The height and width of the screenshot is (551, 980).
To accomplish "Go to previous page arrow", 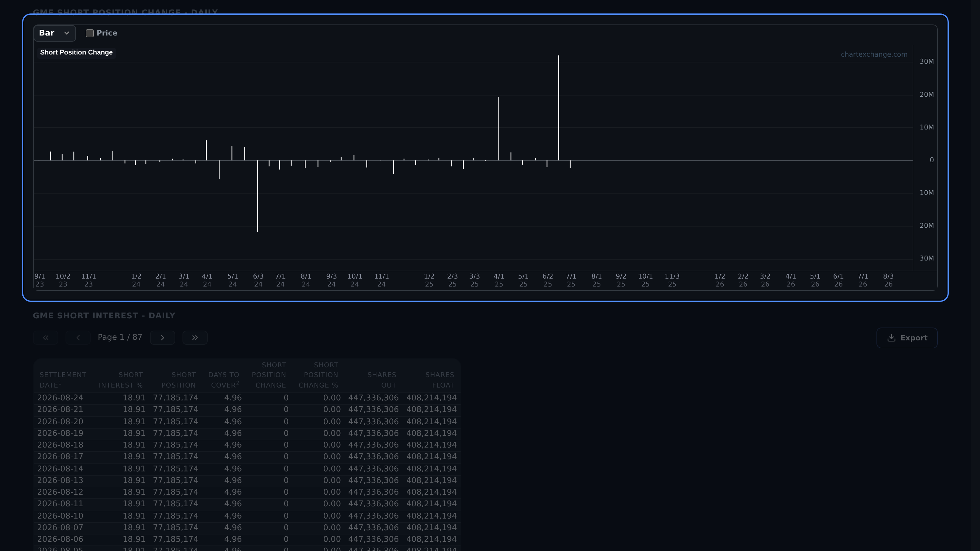I will 78,338.
